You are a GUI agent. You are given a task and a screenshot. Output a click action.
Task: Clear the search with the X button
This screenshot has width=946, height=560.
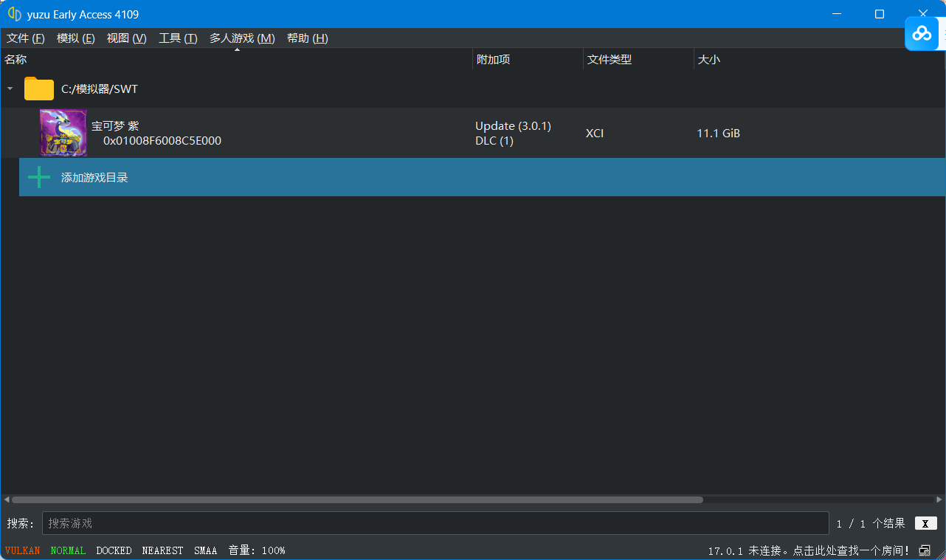pyautogui.click(x=926, y=523)
